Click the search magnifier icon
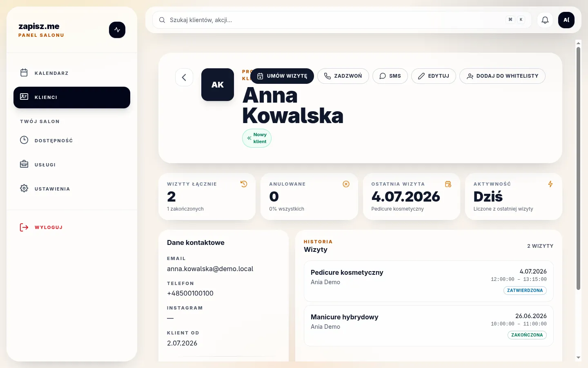Viewport: 588px width, 368px height. (162, 20)
